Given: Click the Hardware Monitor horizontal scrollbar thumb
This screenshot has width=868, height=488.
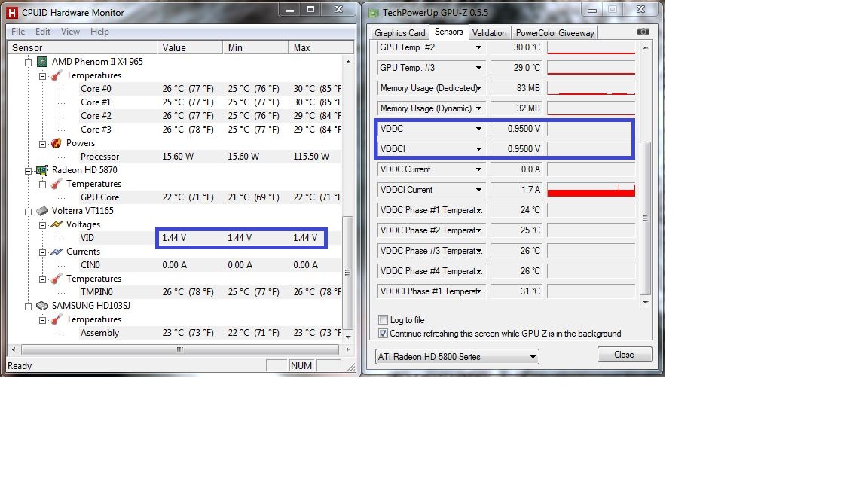Looking at the screenshot, I should click(x=180, y=349).
